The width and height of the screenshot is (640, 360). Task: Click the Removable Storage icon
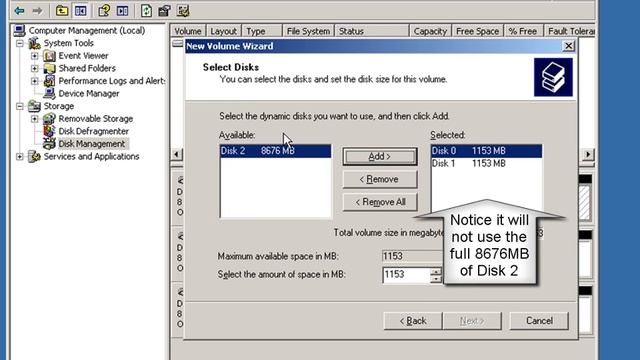[x=49, y=119]
